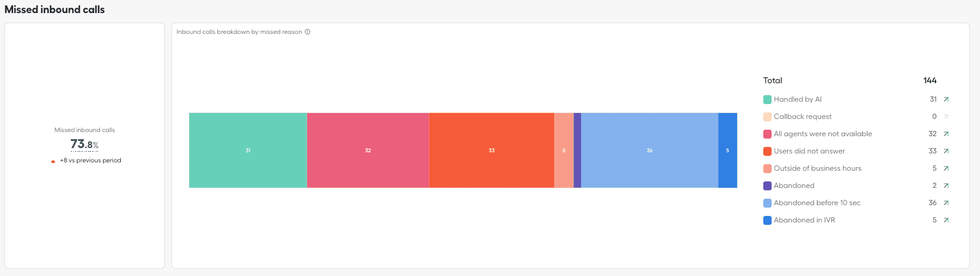Click the trend arrow for Outside of business hours

[946, 168]
